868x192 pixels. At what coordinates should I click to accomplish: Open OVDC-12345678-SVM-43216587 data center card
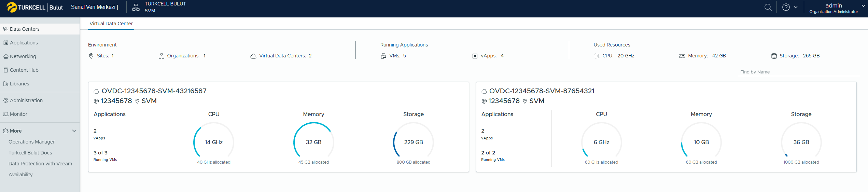(154, 91)
